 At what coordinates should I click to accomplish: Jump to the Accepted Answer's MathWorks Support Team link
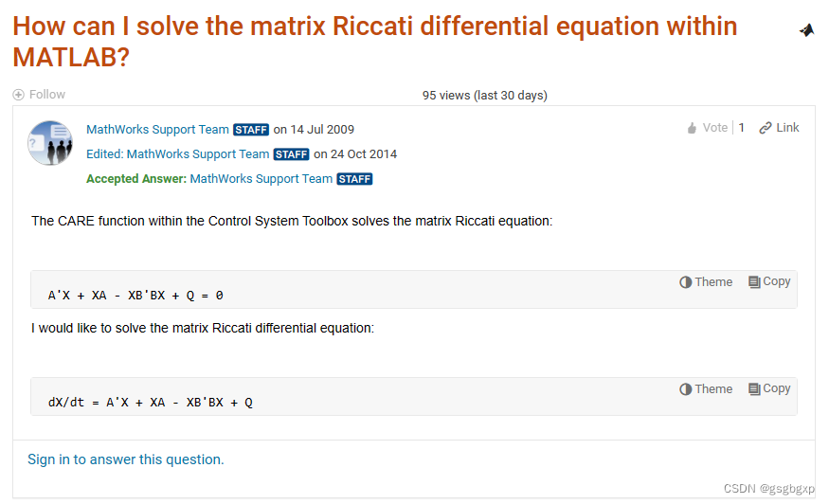pos(261,179)
